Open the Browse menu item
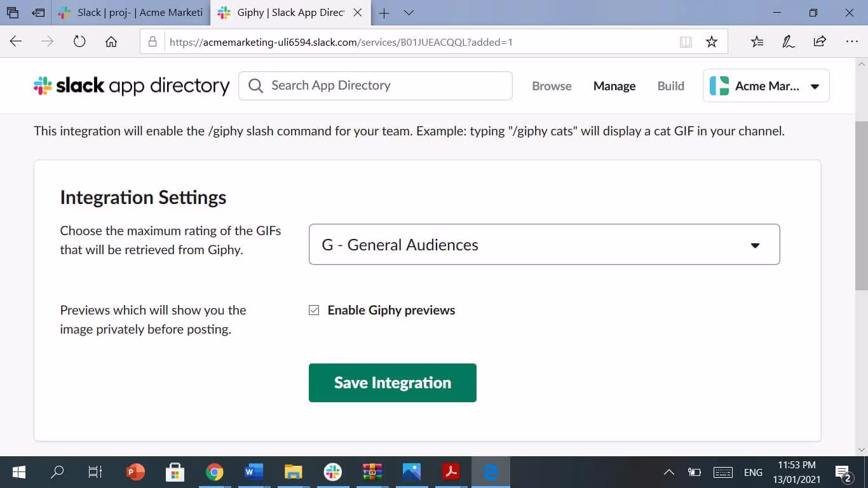This screenshot has width=868, height=488. 552,86
